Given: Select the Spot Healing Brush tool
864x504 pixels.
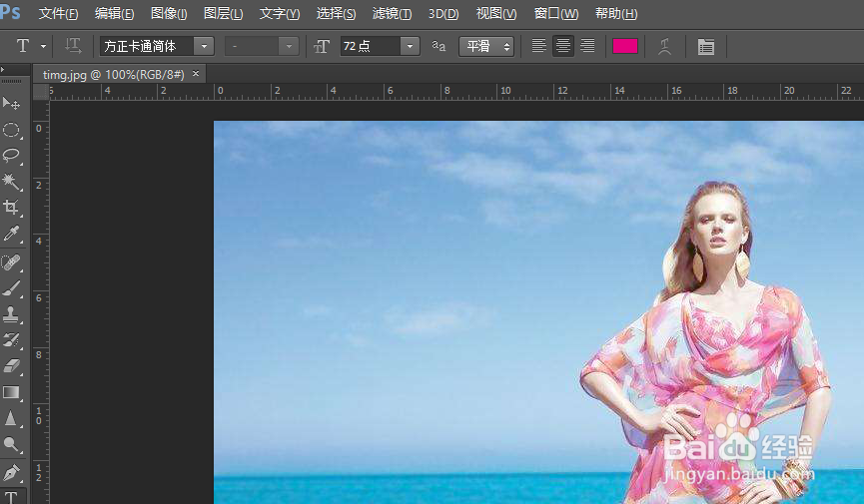Looking at the screenshot, I should 11,261.
